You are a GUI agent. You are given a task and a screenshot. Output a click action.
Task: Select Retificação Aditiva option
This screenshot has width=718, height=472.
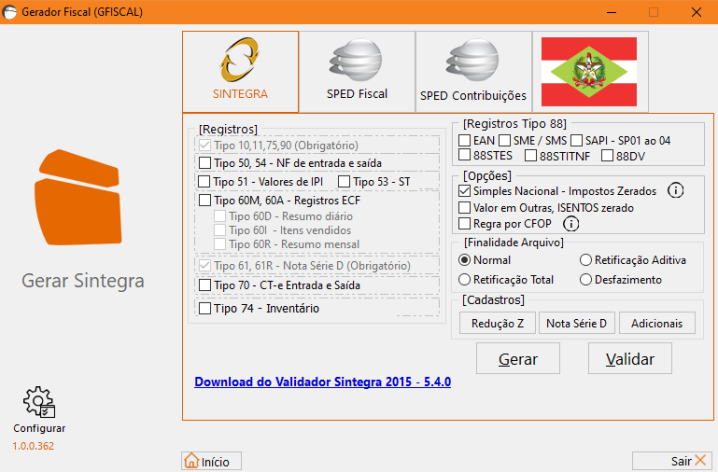[x=586, y=260]
